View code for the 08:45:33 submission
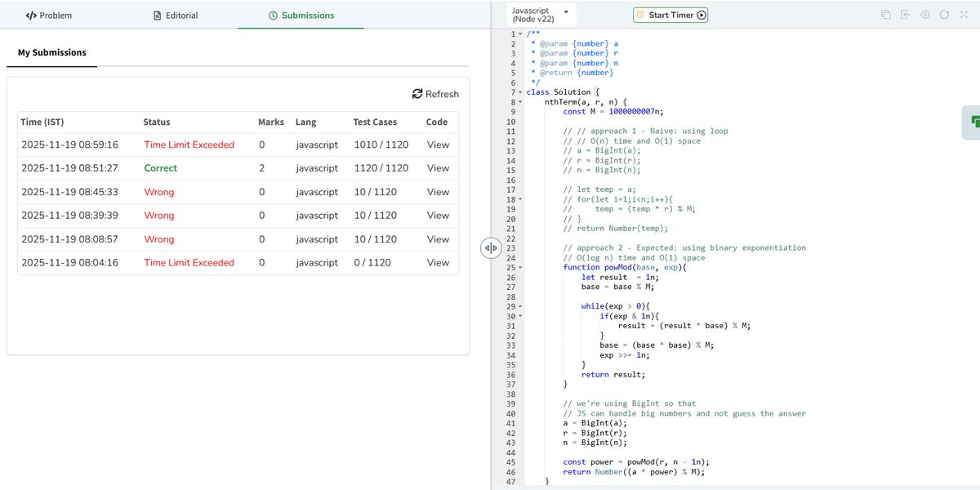Viewport: 980px width, 490px height. (438, 192)
